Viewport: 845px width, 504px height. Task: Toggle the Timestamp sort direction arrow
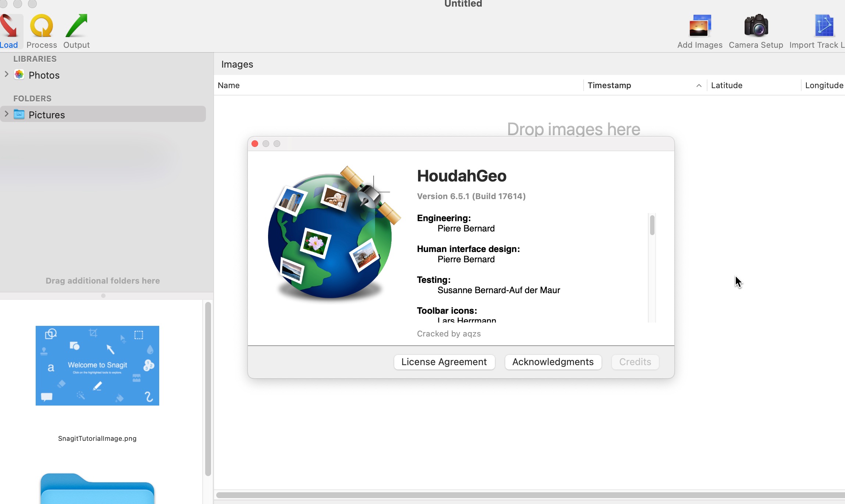coord(699,86)
